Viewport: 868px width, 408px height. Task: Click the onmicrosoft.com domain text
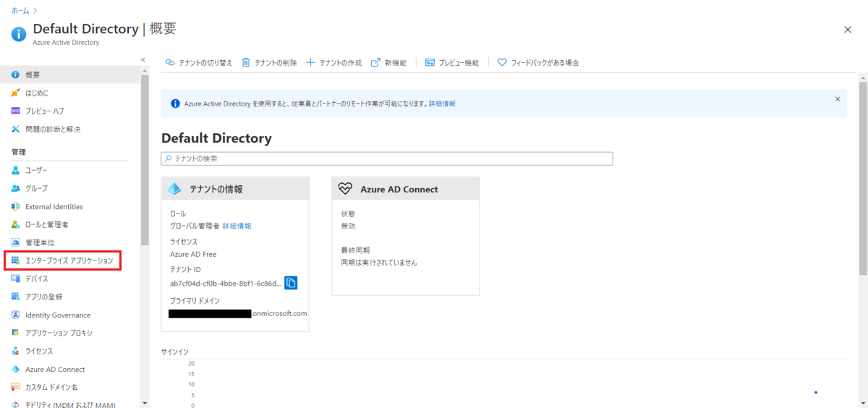279,313
